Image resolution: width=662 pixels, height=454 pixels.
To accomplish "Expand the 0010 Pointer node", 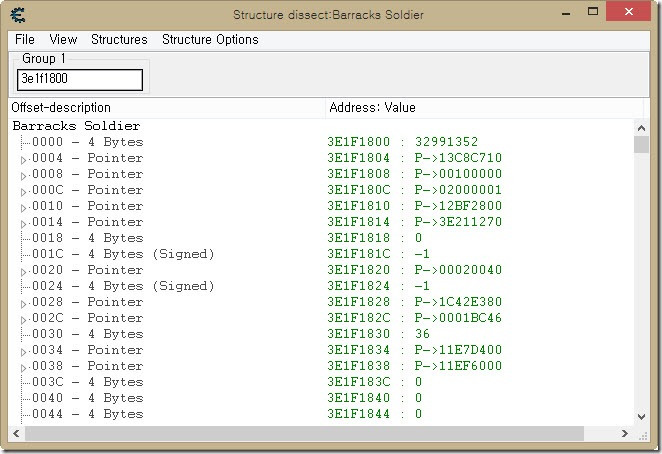I will click(24, 208).
